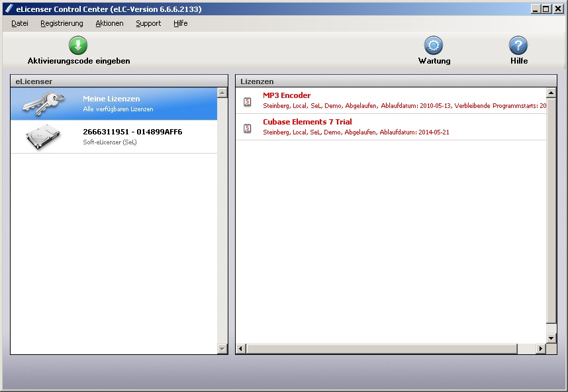Select the keys icon for Meine Lizenzen

44,103
